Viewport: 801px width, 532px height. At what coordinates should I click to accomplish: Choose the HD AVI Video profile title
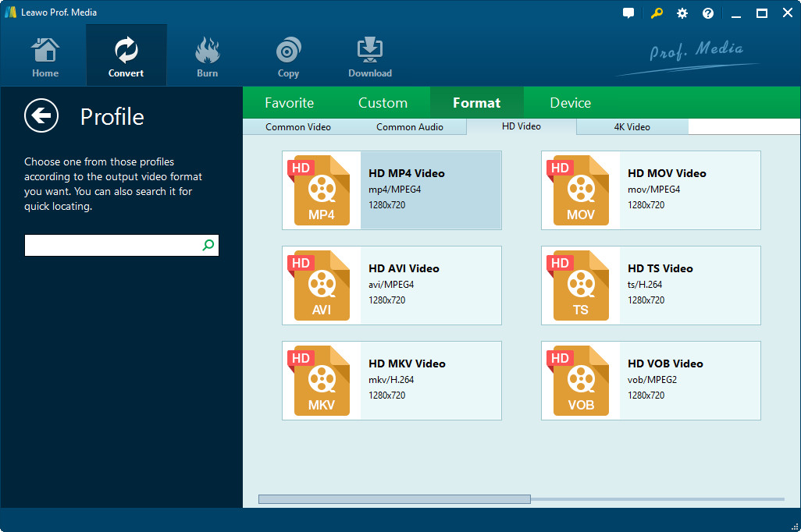tap(404, 268)
